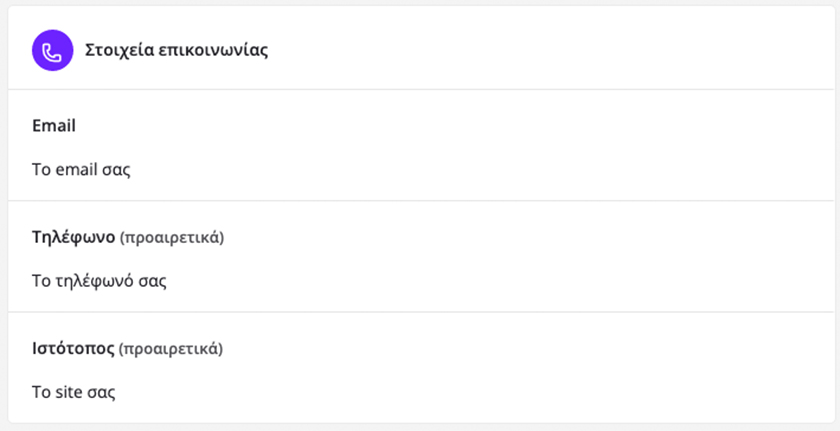Click '(προαιρετικά)' next to Τηλέφωνο
This screenshot has width=840, height=431.
pyautogui.click(x=172, y=238)
